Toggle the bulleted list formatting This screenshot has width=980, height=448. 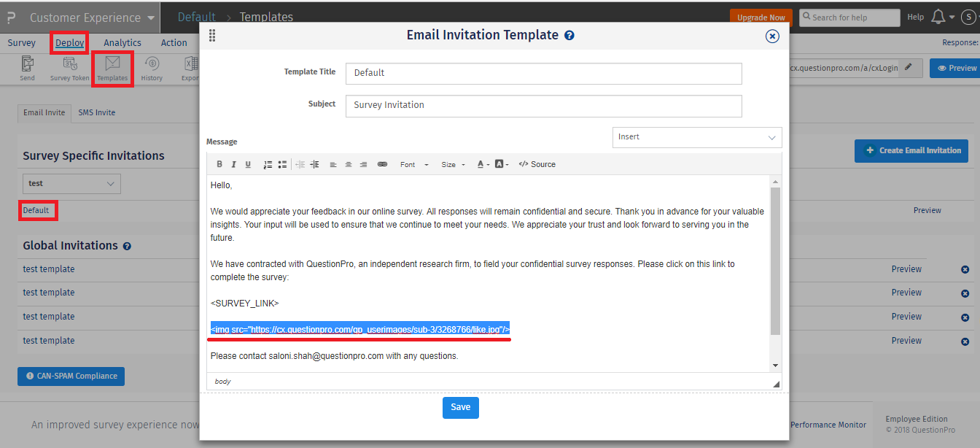click(x=282, y=163)
